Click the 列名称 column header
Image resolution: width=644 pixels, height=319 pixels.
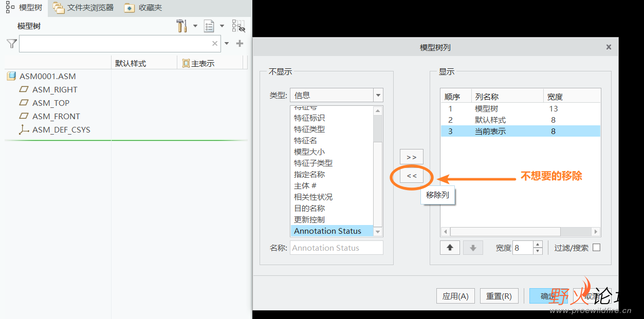pyautogui.click(x=507, y=97)
